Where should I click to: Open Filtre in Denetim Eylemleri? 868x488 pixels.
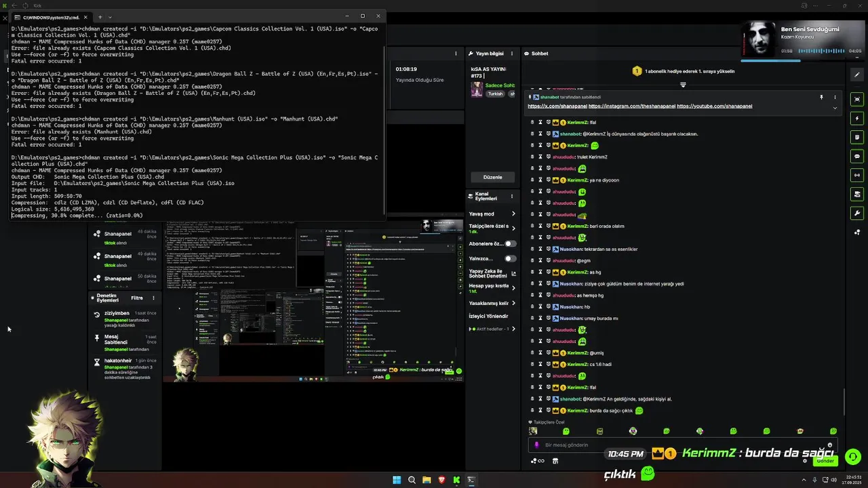tap(137, 298)
